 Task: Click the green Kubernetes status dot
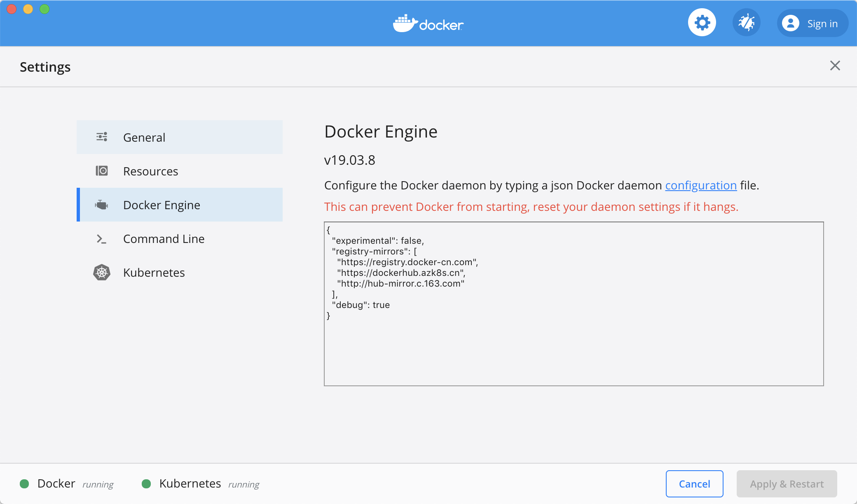146,484
